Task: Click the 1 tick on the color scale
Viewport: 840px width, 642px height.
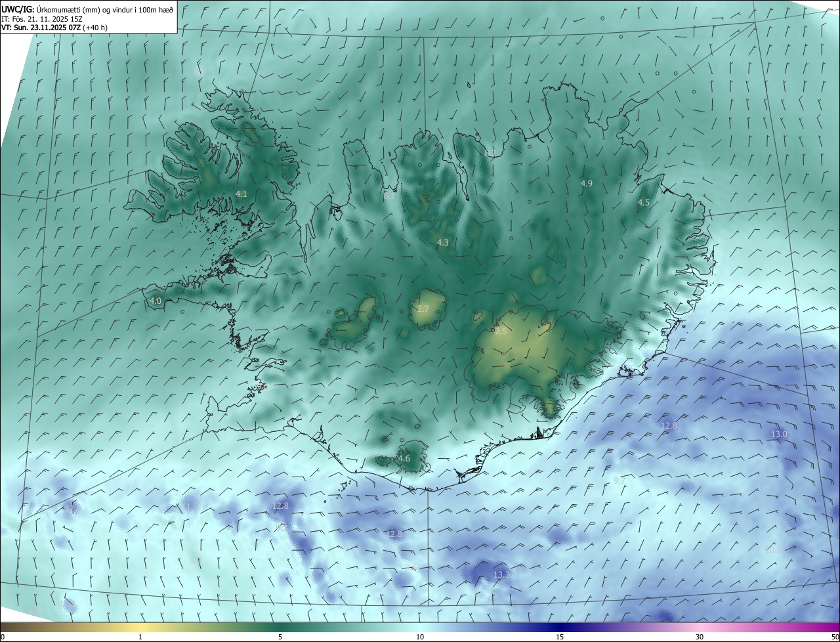Action: point(140,637)
